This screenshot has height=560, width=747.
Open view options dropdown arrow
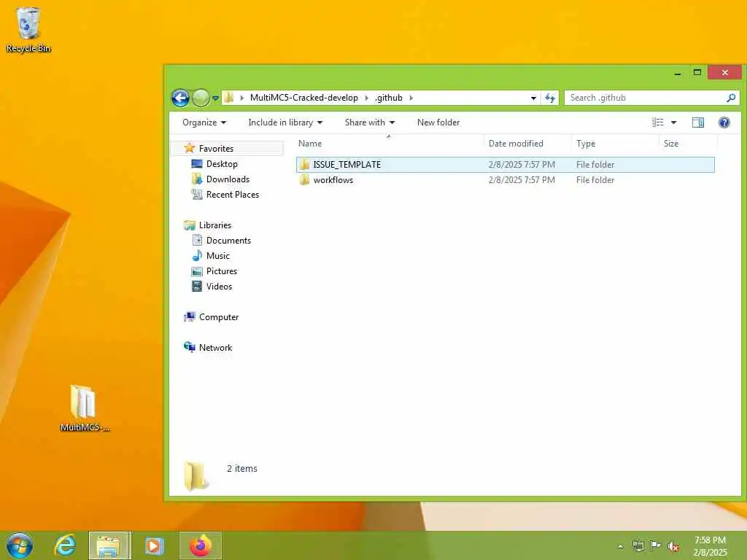click(673, 122)
